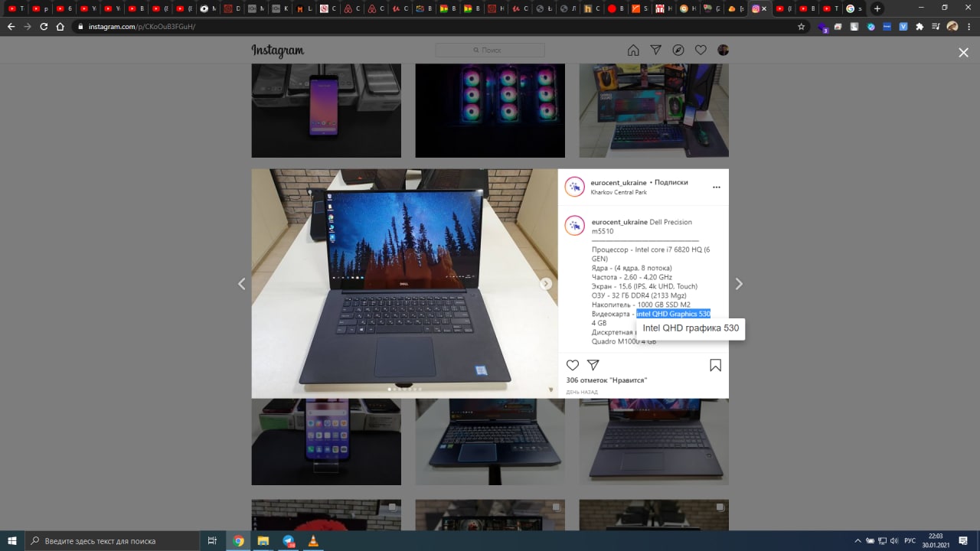Click the browser Back button
This screenshot has width=980, height=551.
tap(11, 26)
